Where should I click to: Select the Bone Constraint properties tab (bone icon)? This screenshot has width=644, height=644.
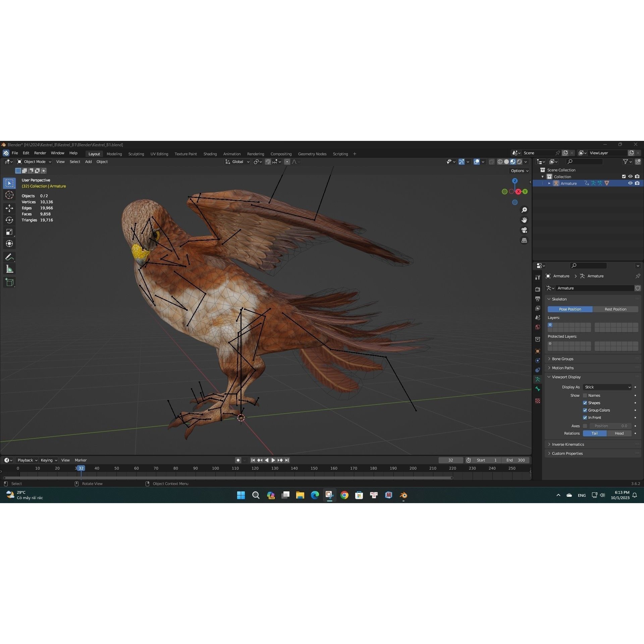coord(538,389)
